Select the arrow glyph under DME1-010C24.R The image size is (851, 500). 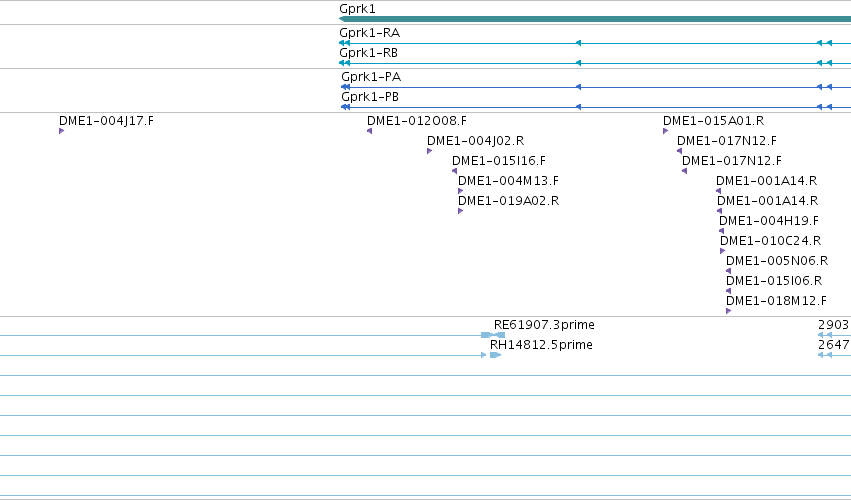(x=722, y=251)
